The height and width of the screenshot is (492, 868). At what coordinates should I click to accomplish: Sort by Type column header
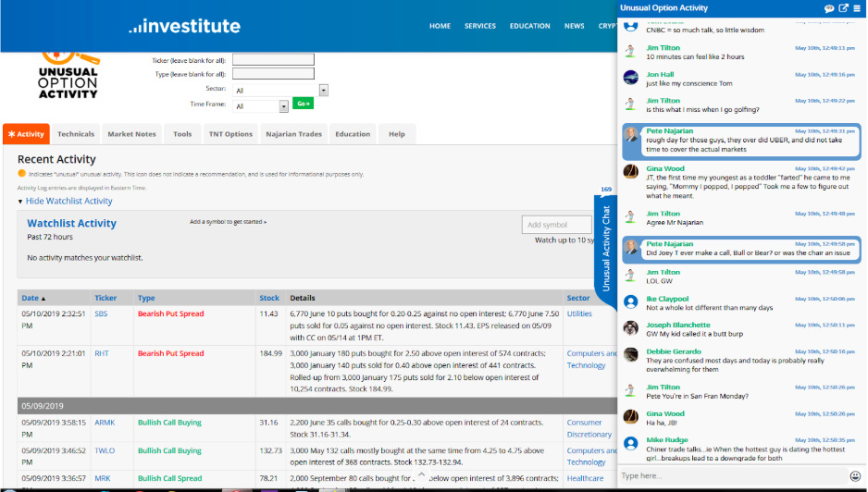146,299
